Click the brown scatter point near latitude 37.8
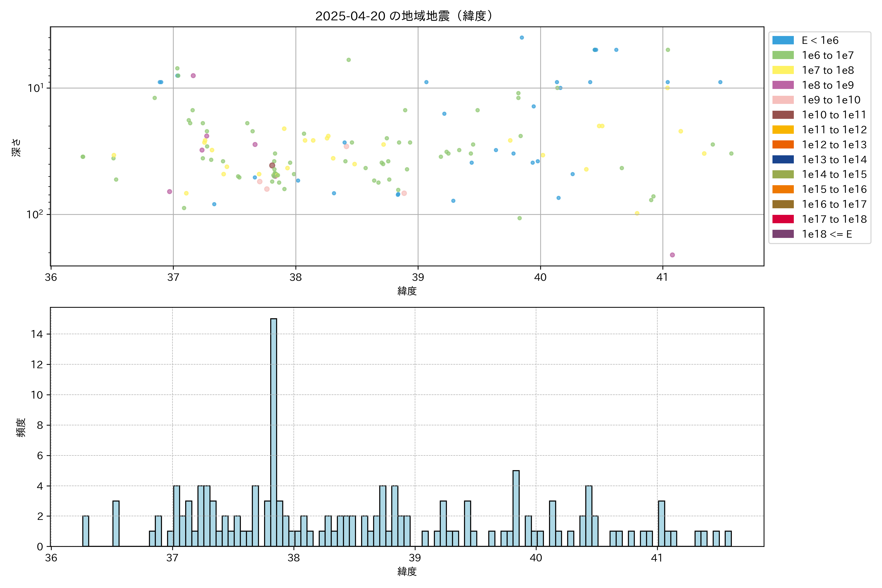 click(272, 165)
